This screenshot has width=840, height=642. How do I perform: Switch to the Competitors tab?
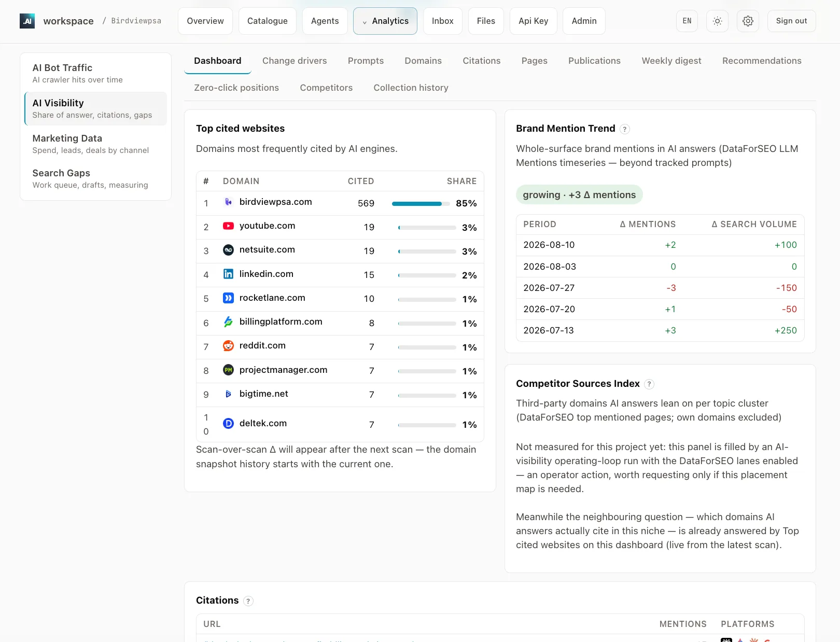point(326,88)
